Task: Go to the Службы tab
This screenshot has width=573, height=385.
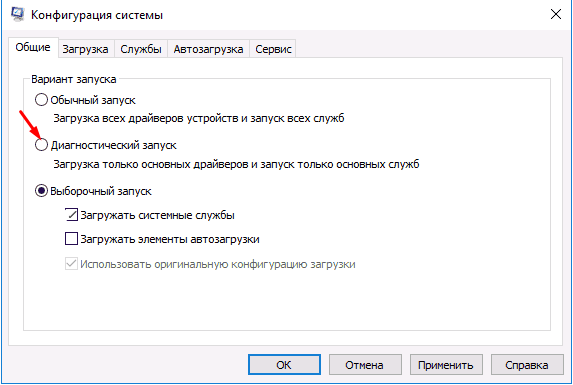Action: click(x=141, y=49)
